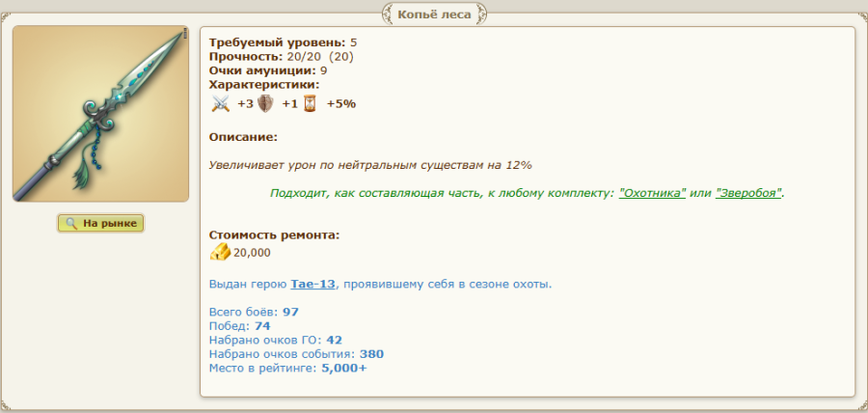Screen dimensions: 868x413
Task: Click the magnifier icon in На рынке button
Action: 70,223
